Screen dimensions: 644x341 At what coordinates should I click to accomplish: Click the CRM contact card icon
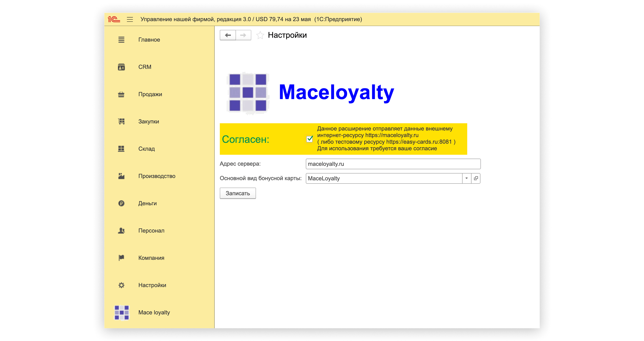[x=121, y=67]
